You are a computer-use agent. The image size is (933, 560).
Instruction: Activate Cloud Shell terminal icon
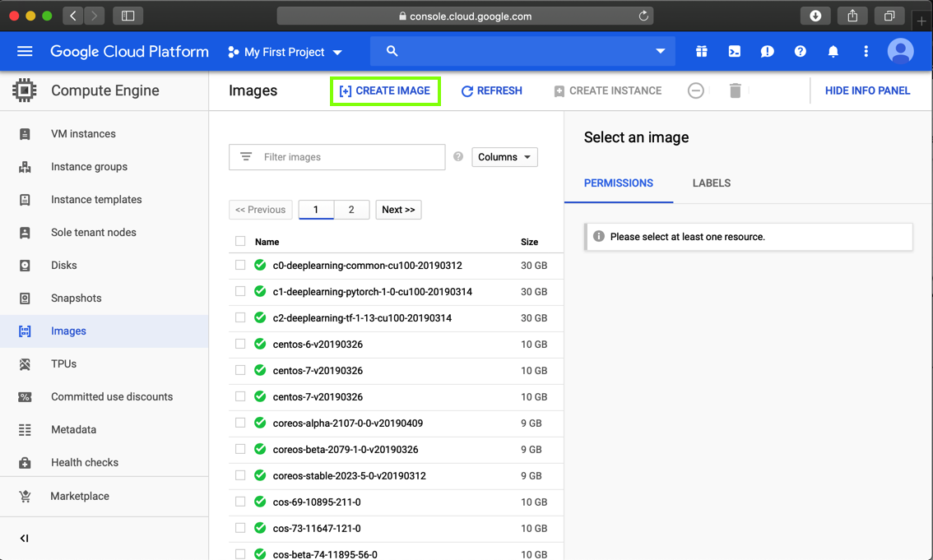734,52
